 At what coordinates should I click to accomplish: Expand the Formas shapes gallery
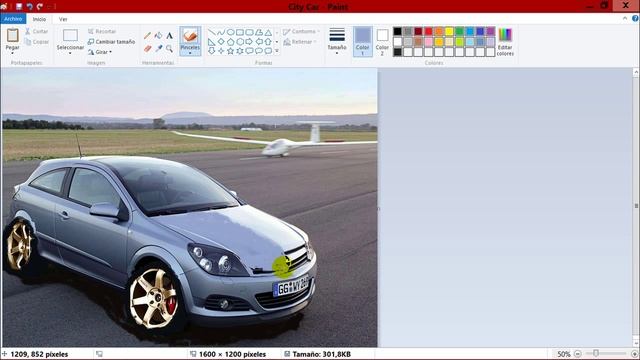pos(277,51)
